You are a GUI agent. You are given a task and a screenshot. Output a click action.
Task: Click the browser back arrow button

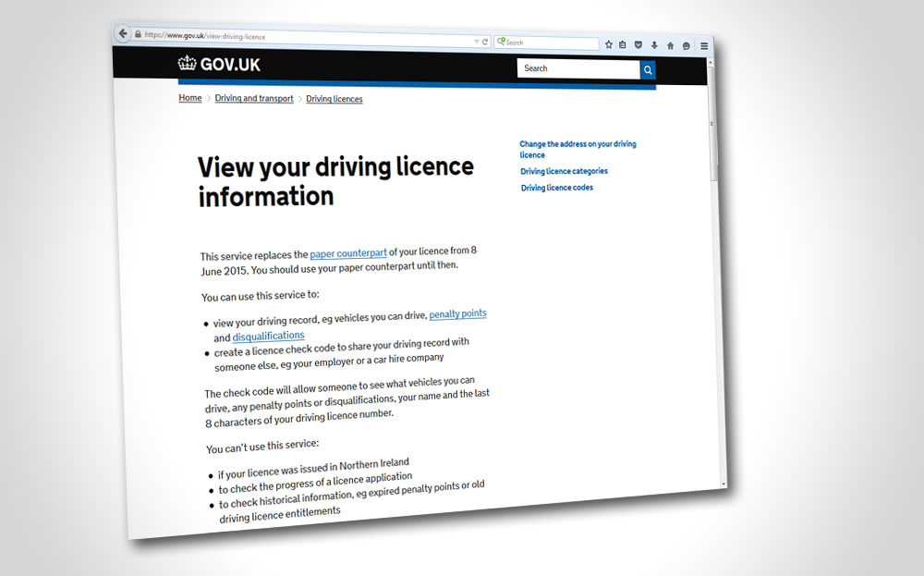tap(123, 33)
